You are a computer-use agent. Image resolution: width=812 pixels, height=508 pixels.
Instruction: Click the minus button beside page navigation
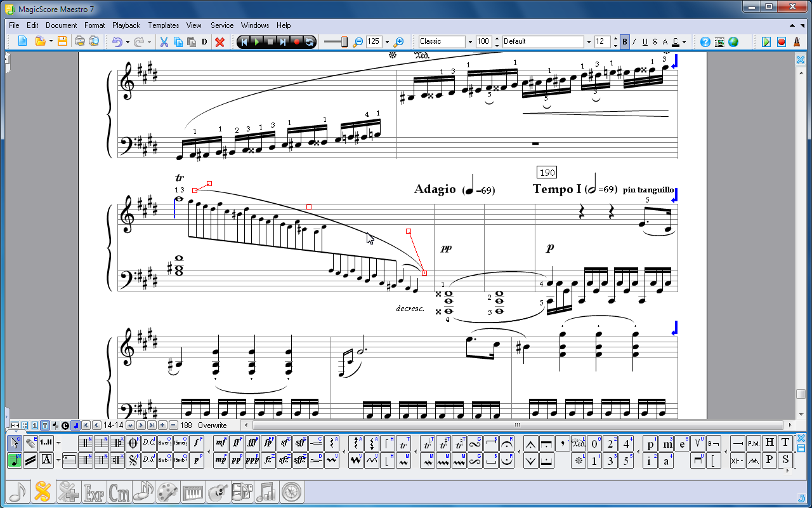coord(173,425)
